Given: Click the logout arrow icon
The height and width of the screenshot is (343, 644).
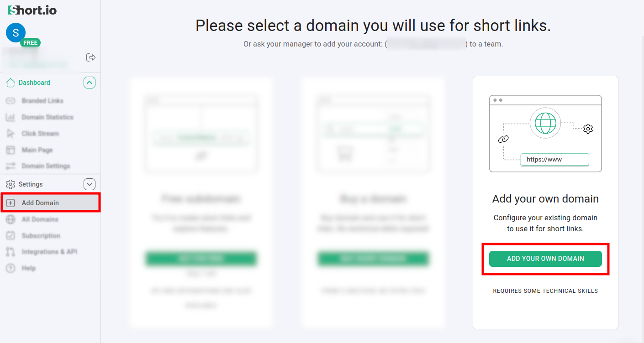Looking at the screenshot, I should point(91,57).
